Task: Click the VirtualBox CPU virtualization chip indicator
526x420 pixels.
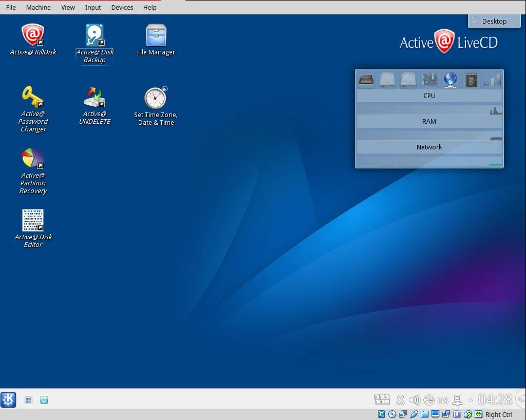Action: [457, 414]
